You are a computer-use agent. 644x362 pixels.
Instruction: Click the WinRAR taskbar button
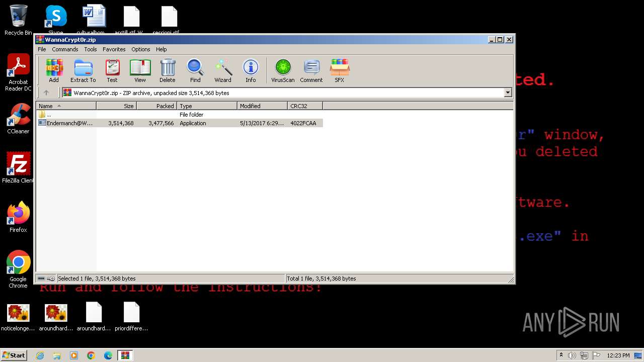click(x=125, y=355)
